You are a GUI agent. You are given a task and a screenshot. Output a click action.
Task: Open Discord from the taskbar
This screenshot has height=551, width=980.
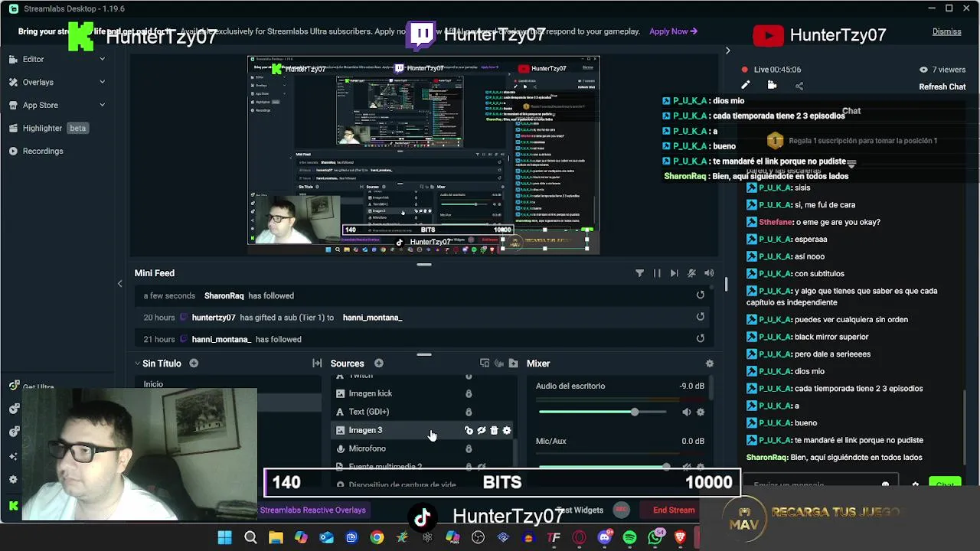(x=604, y=538)
